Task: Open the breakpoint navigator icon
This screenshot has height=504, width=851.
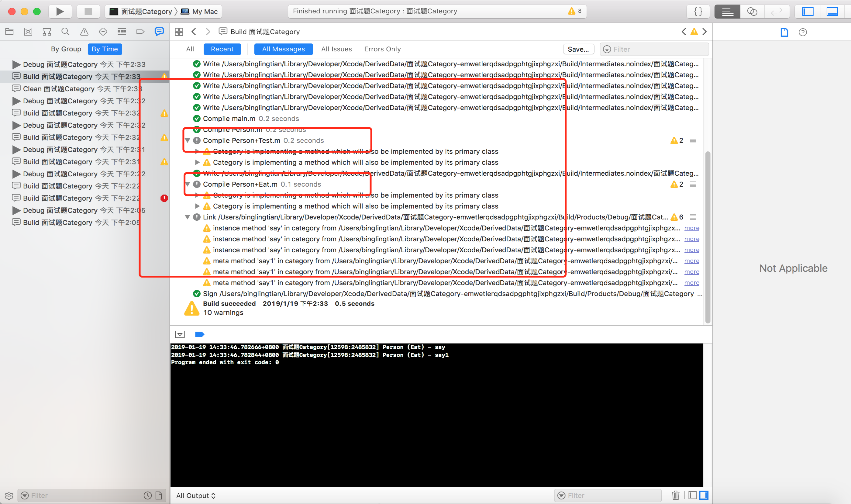Action: click(140, 32)
